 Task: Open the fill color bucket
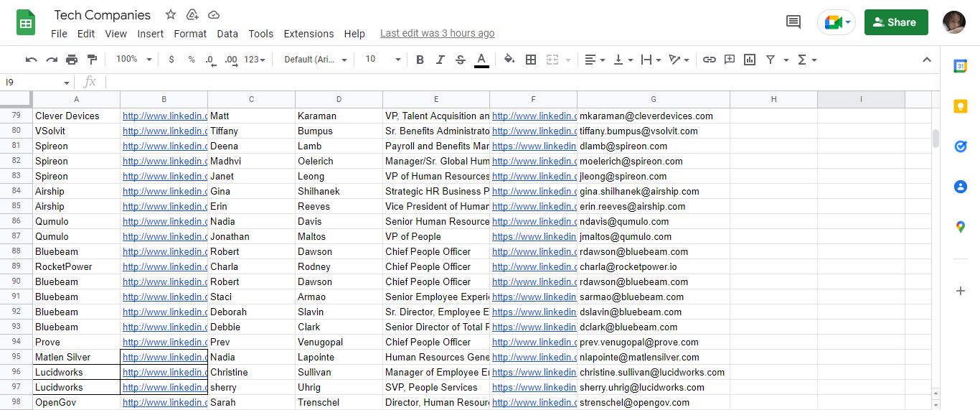tap(509, 60)
